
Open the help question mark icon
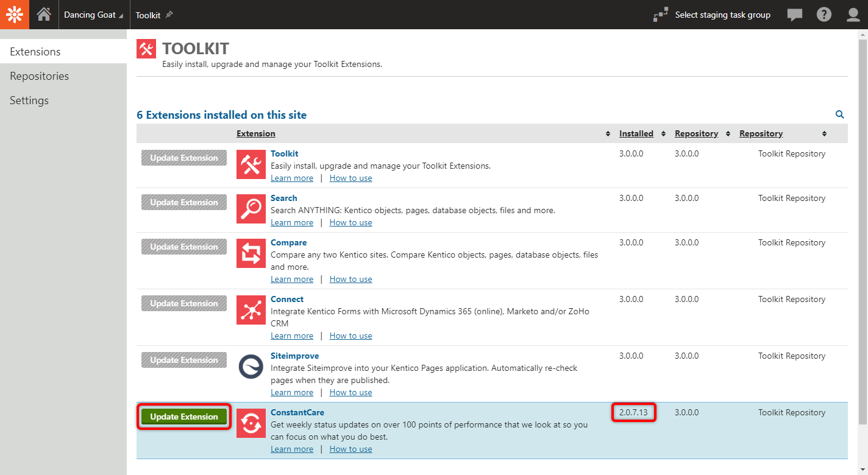824,15
